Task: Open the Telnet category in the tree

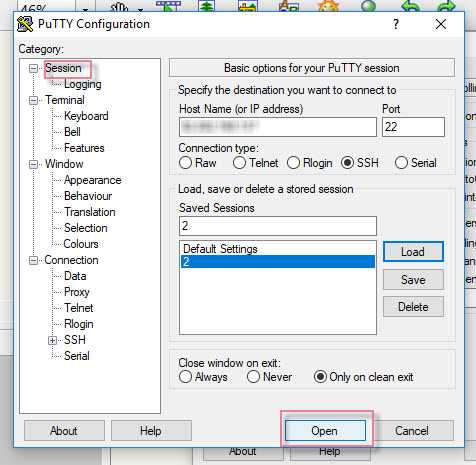Action: pyautogui.click(x=79, y=308)
